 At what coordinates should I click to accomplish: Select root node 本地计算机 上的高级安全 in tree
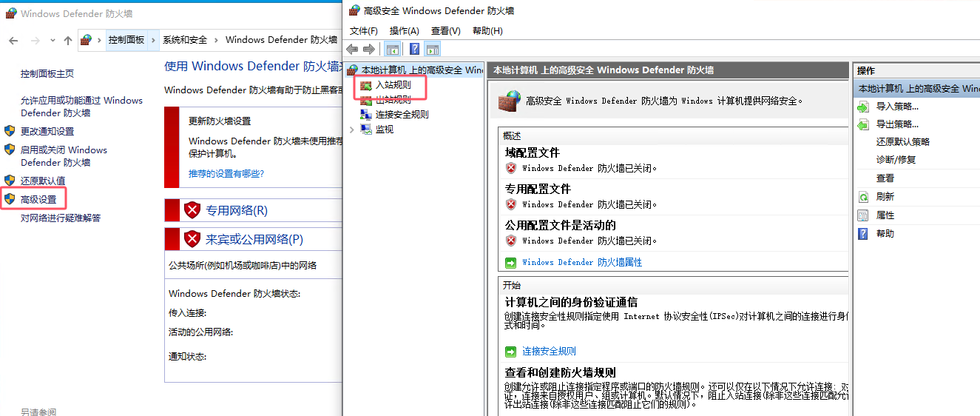point(422,70)
